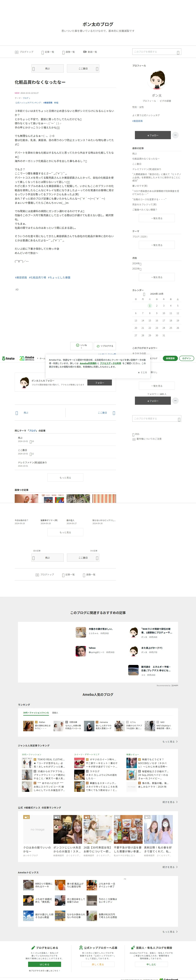Expand the 2024年 monthly archive

click(137, 263)
